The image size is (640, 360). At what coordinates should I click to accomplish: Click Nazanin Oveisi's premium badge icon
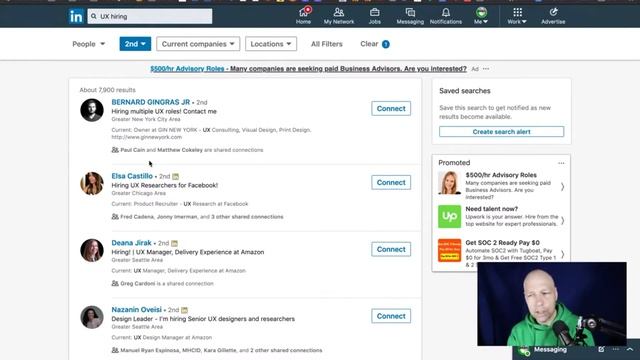click(x=184, y=310)
